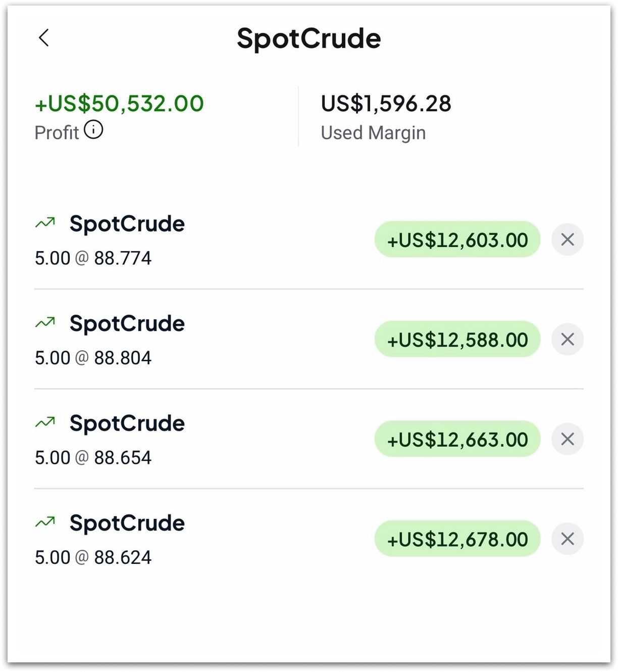Viewport: 618px width, 672px height.
Task: Close the position opened at 88.804
Action: (x=568, y=340)
